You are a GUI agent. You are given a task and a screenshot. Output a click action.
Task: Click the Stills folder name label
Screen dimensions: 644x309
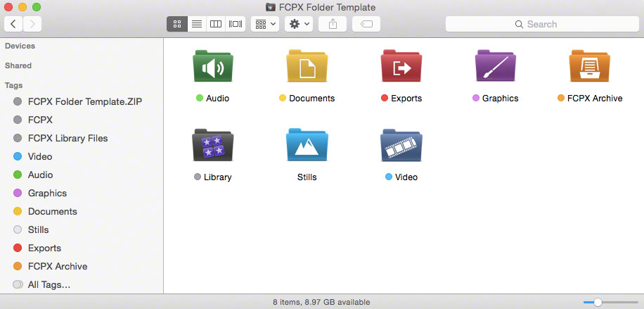pos(307,177)
